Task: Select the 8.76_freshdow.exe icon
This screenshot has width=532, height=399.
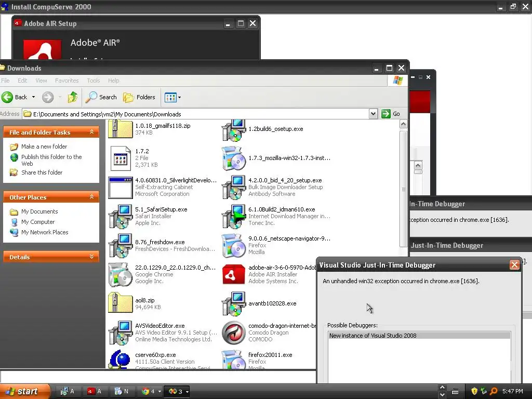Action: 120,246
